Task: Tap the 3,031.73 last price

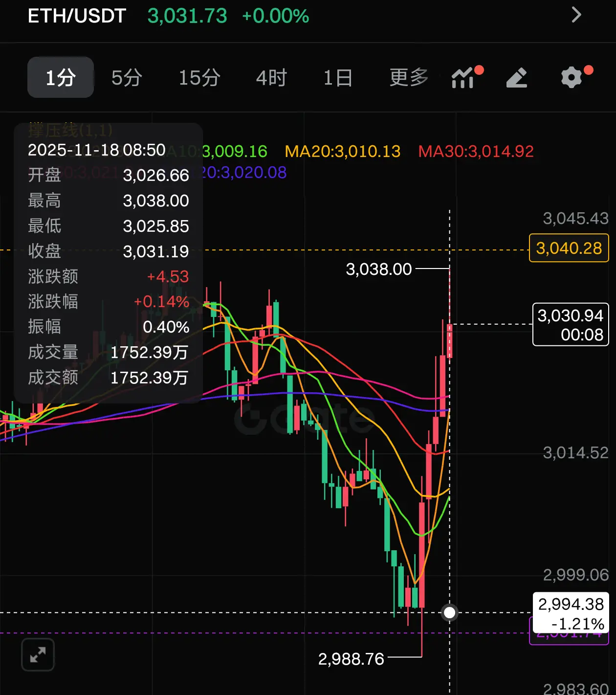Action: click(x=187, y=16)
